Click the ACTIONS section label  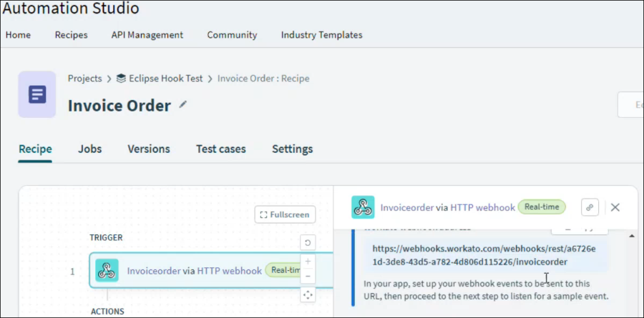(x=107, y=312)
